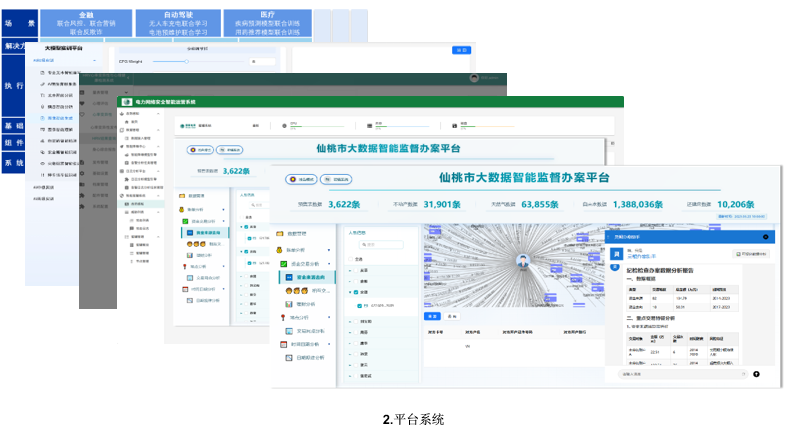Click the send arrow icon in chat input
791x426 pixels.
[756, 374]
